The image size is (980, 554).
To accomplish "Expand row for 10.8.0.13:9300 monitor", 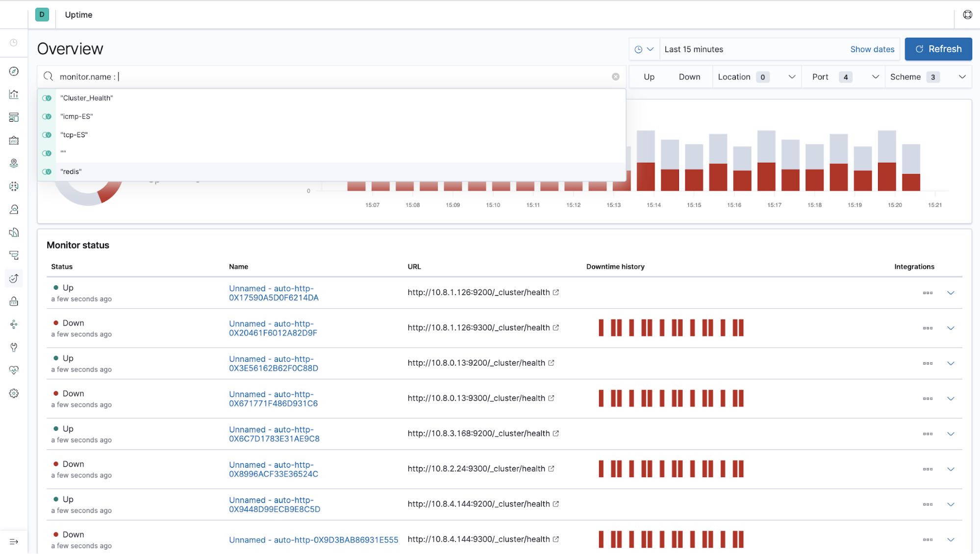I will (951, 399).
